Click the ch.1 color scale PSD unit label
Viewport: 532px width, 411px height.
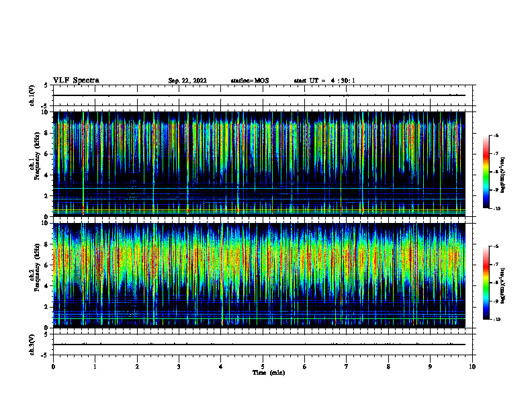pos(503,175)
